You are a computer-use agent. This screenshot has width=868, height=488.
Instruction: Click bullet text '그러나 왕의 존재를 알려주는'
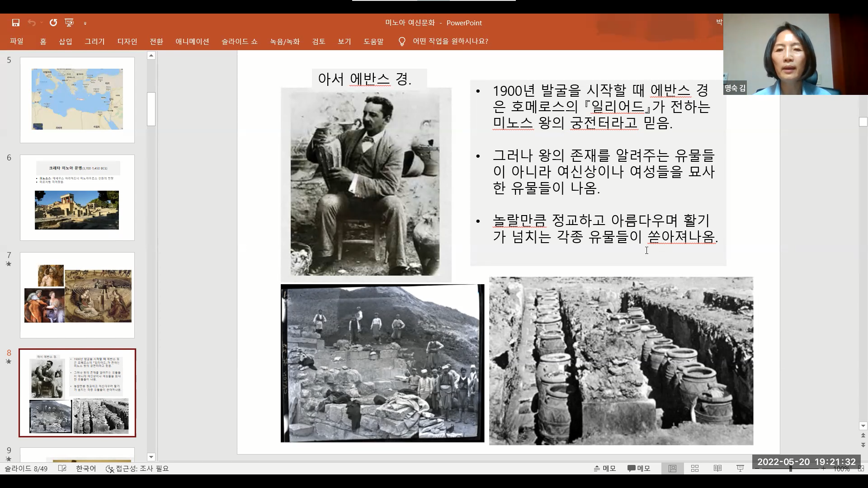[581, 155]
